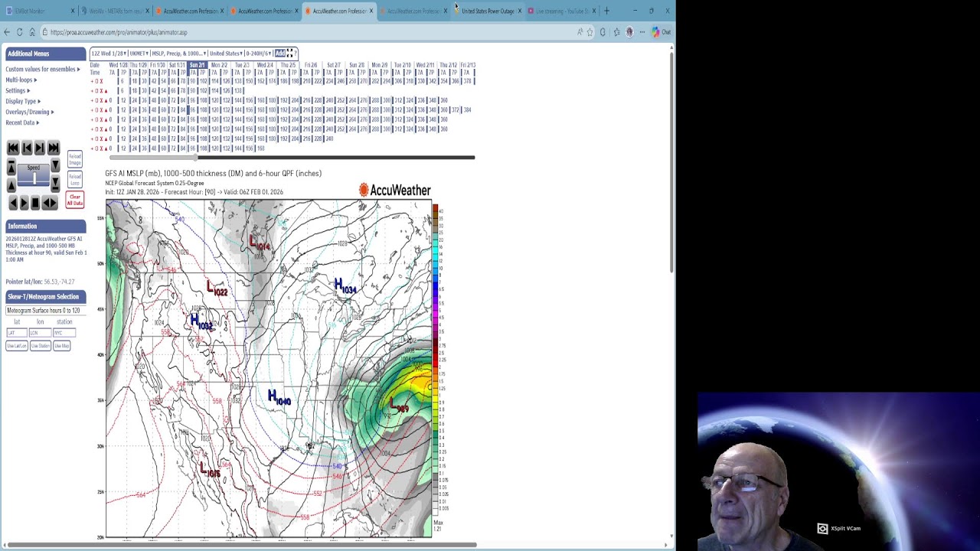This screenshot has height=551, width=980.
Task: Toggle the O marker in row ending at 168
Action: pyautogui.click(x=96, y=149)
